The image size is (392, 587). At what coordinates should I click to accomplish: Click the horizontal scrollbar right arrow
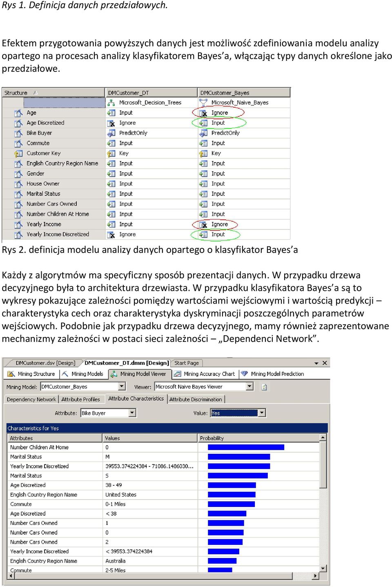[315, 576]
